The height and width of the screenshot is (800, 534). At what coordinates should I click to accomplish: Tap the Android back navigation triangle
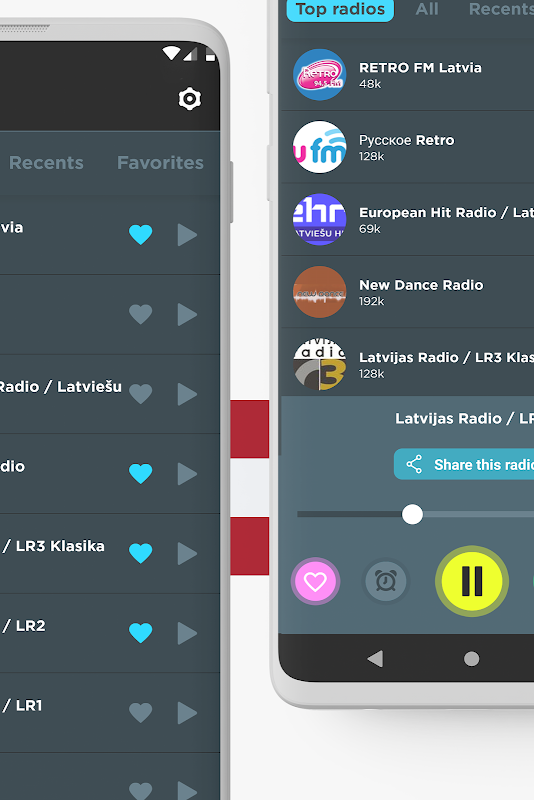coord(375,659)
